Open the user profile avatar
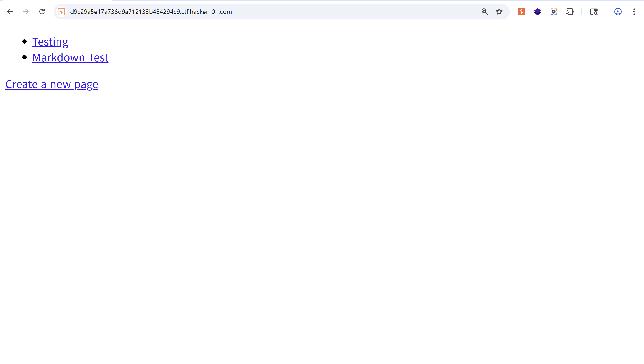644x364 pixels. (x=618, y=12)
